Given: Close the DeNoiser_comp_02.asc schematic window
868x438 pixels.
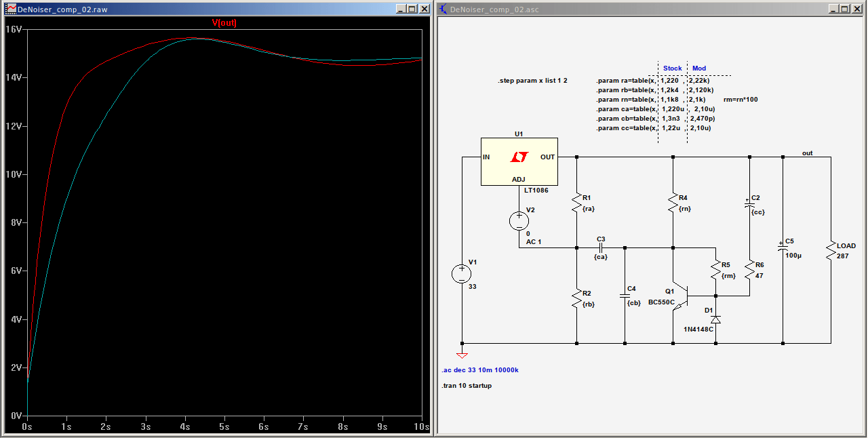Looking at the screenshot, I should (858, 9).
